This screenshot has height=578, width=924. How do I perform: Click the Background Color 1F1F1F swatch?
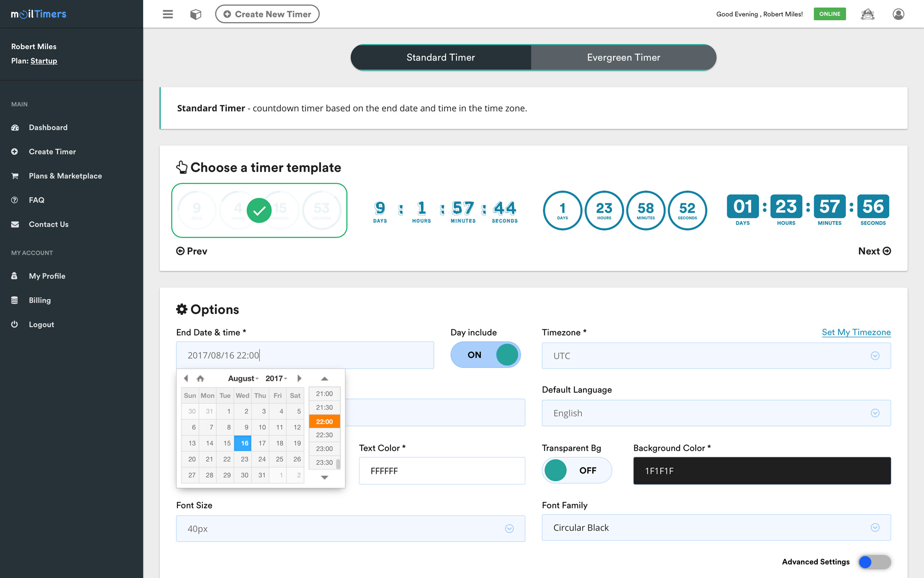pos(761,471)
